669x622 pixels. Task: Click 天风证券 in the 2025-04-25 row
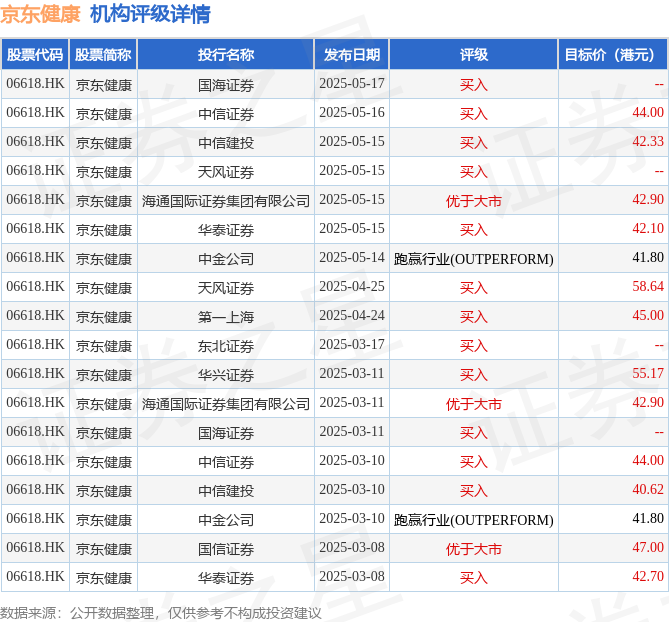pyautogui.click(x=226, y=288)
